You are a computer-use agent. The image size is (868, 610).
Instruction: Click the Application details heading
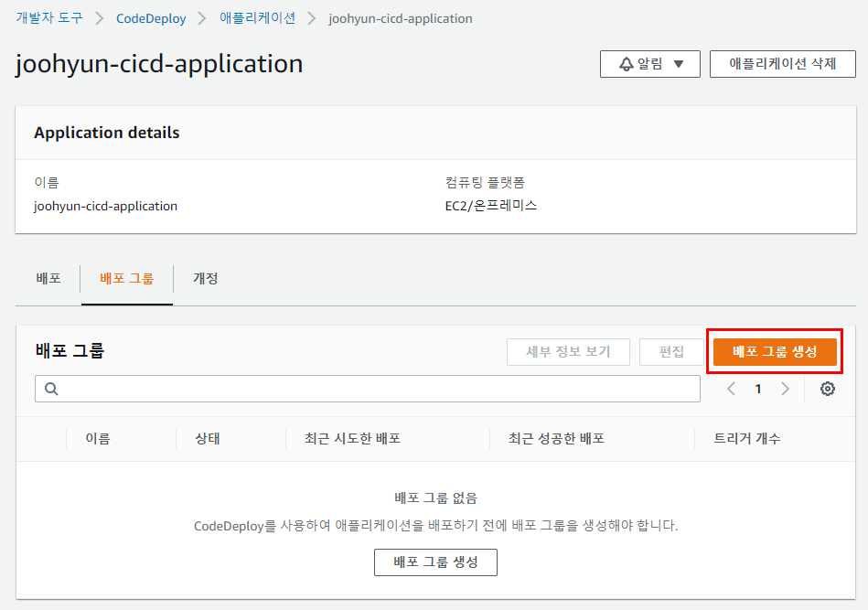[107, 133]
